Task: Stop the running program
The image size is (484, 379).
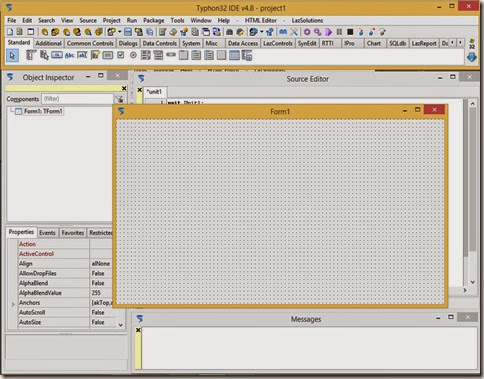Action: 350,32
